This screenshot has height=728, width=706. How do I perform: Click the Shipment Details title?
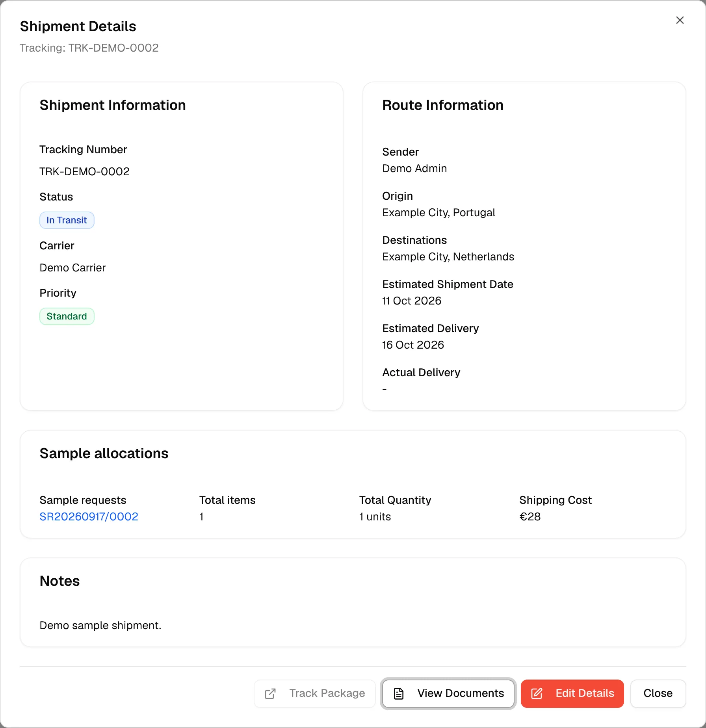coord(78,26)
